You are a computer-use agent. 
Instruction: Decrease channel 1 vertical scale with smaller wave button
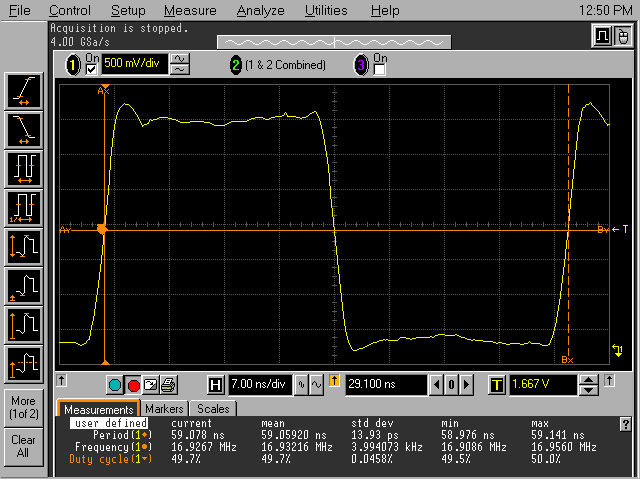click(180, 70)
